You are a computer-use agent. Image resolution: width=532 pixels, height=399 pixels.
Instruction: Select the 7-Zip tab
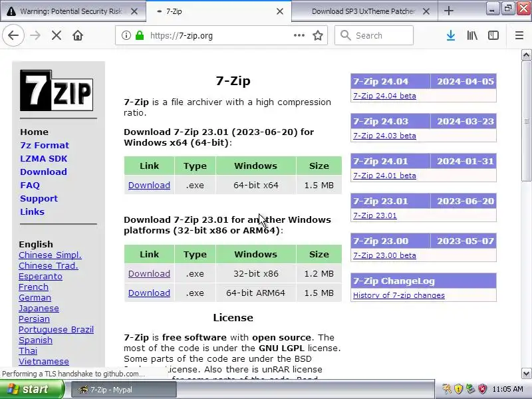pos(219,11)
